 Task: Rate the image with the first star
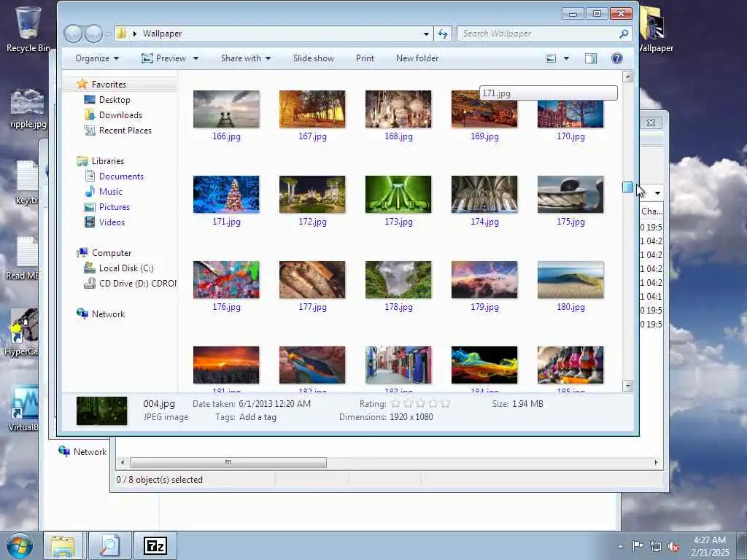pos(396,404)
